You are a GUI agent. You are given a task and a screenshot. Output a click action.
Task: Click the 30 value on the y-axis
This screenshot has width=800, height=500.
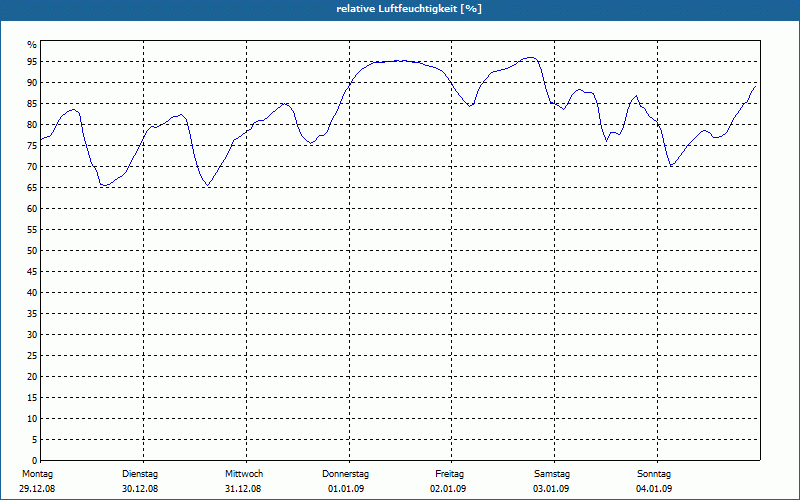tap(32, 335)
